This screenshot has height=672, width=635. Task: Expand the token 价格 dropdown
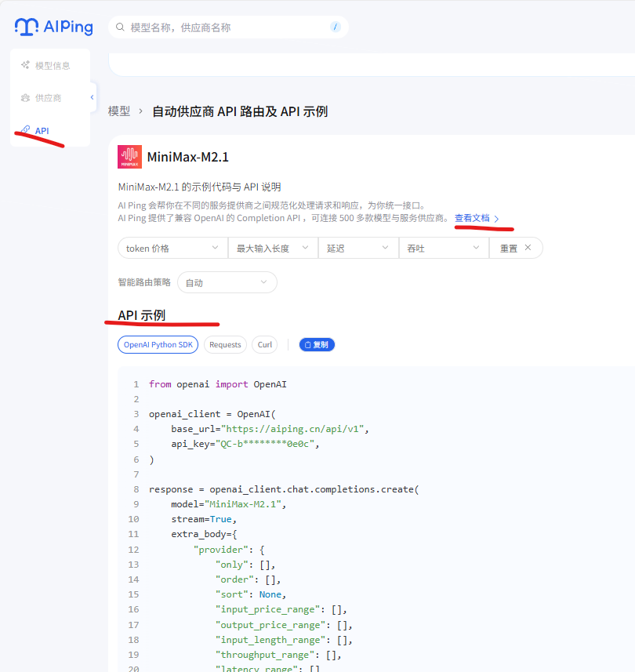172,248
